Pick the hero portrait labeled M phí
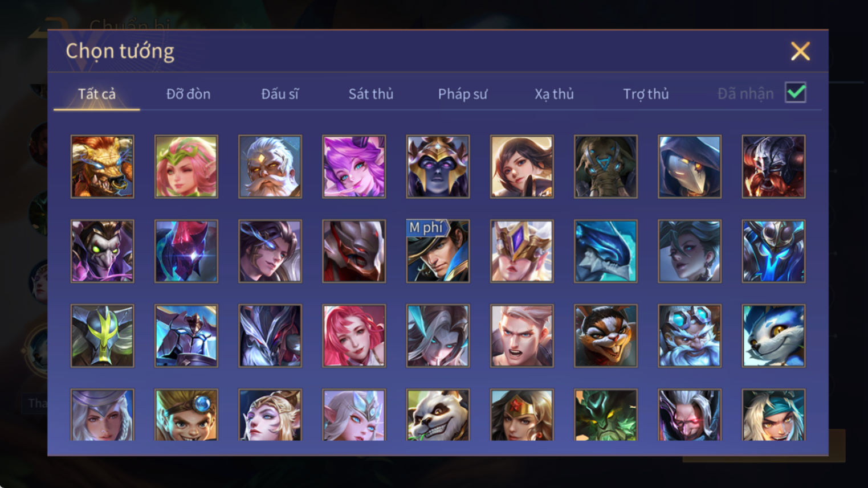This screenshot has height=488, width=868. [438, 251]
